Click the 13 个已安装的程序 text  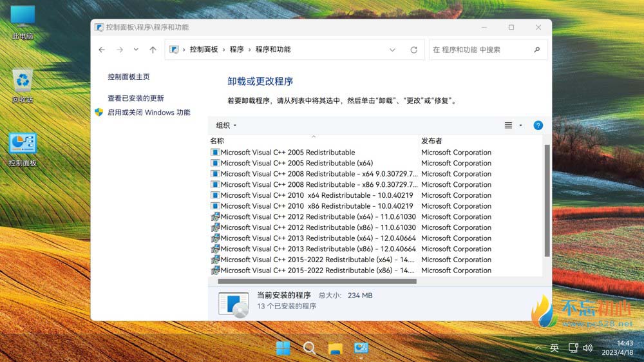click(x=287, y=306)
